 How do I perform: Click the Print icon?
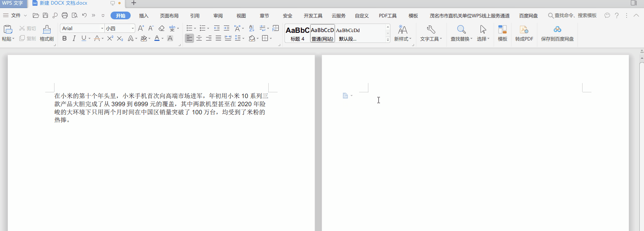[65, 15]
